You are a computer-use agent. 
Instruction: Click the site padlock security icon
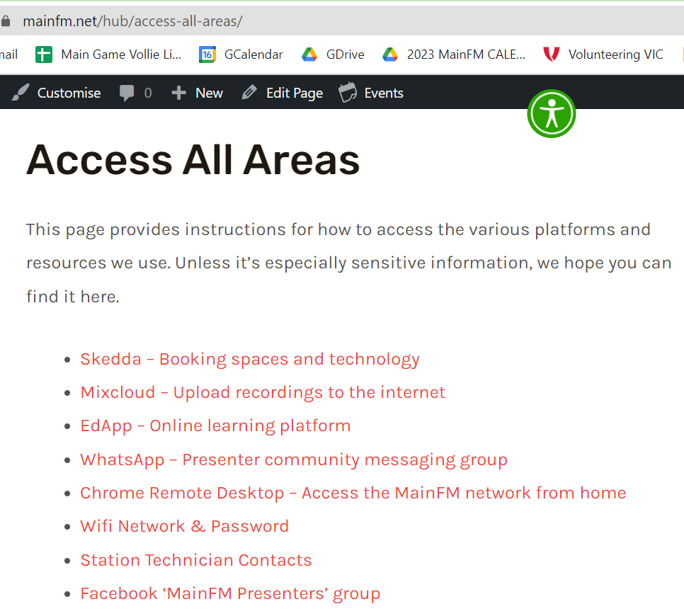pos(6,21)
